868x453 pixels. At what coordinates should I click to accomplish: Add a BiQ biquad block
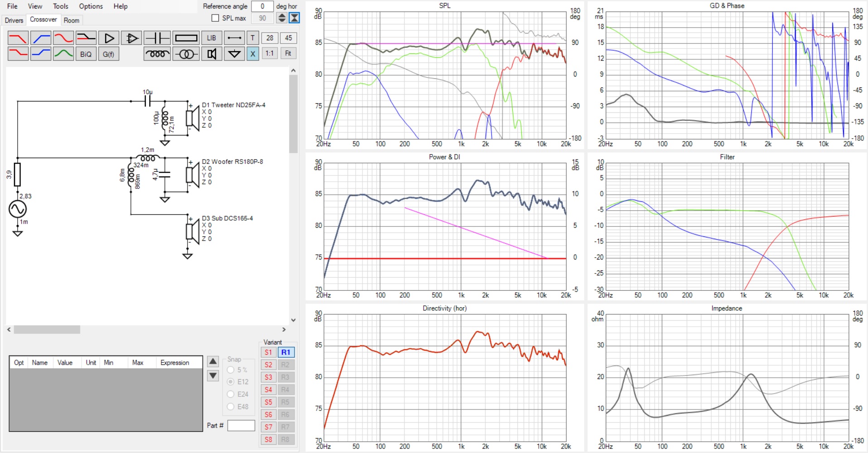pyautogui.click(x=86, y=54)
